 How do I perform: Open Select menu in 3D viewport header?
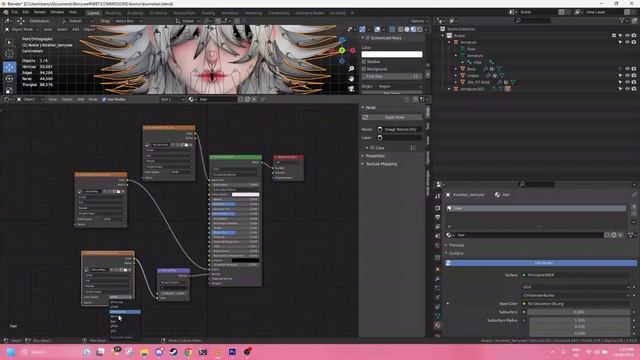[62, 29]
